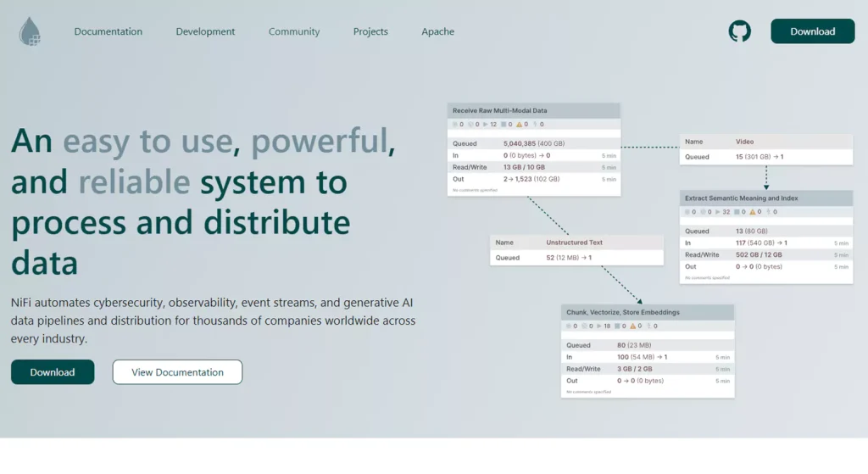Click Download button below the hero text
The width and height of the screenshot is (868, 474).
[53, 372]
